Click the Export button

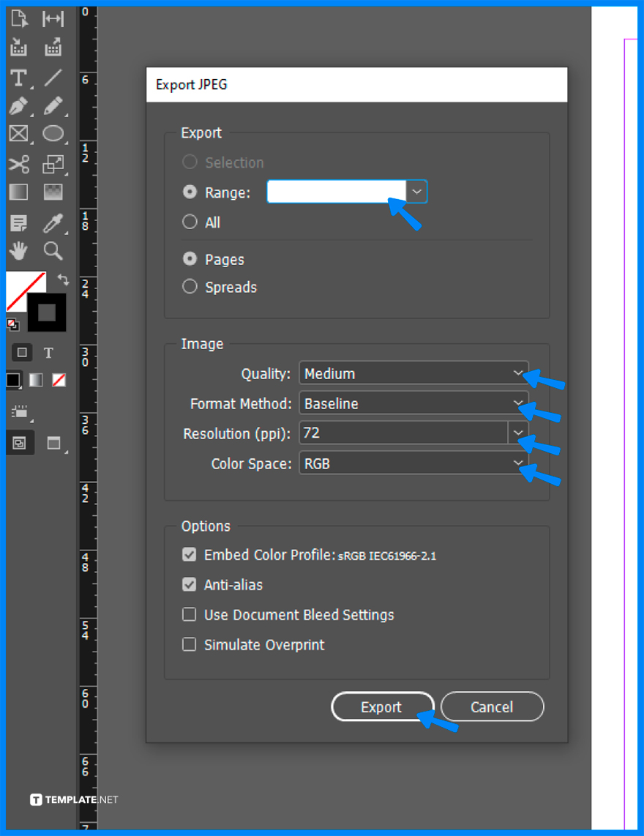(x=382, y=706)
